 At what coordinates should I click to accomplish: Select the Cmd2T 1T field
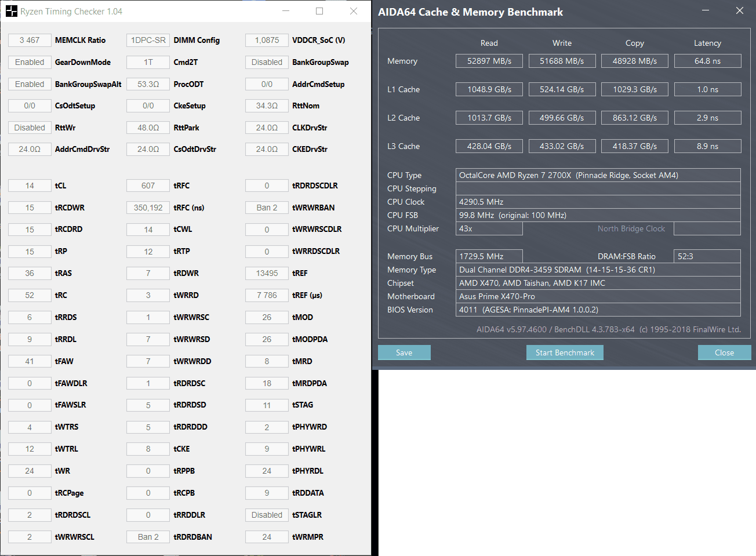(148, 62)
